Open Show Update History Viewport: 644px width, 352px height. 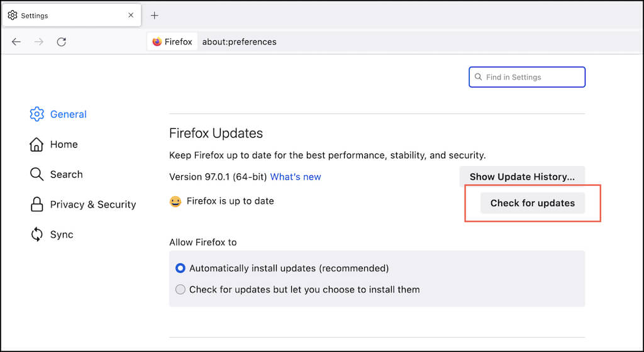(522, 177)
